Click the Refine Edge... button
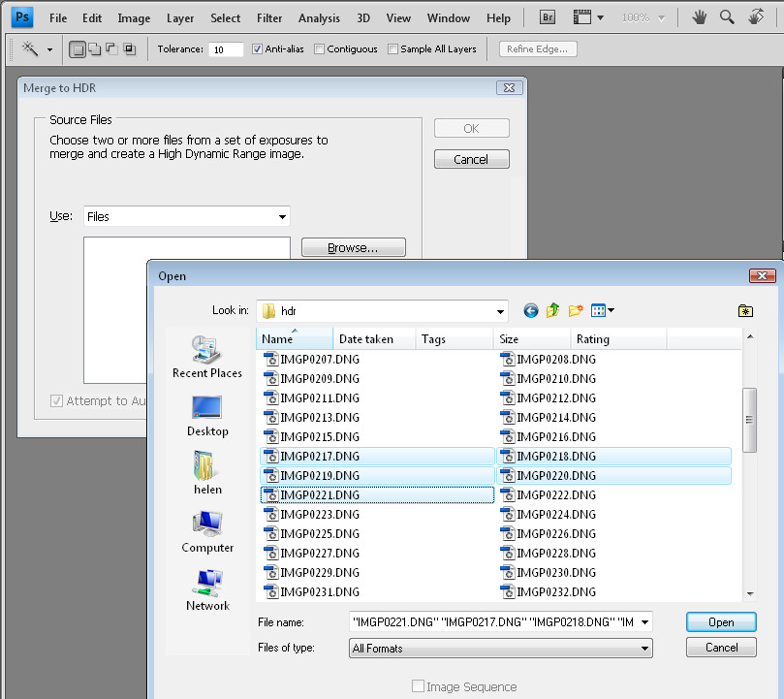Image resolution: width=784 pixels, height=699 pixels. tap(538, 49)
